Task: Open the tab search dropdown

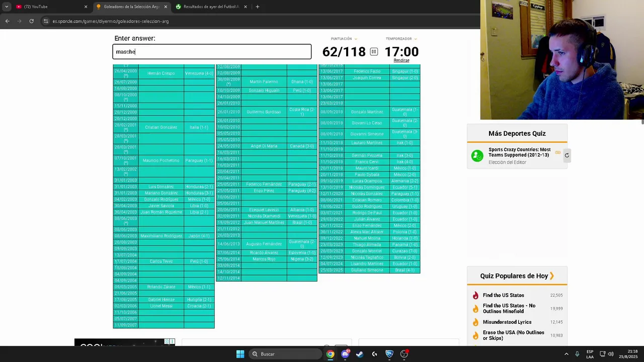Action: click(6, 7)
